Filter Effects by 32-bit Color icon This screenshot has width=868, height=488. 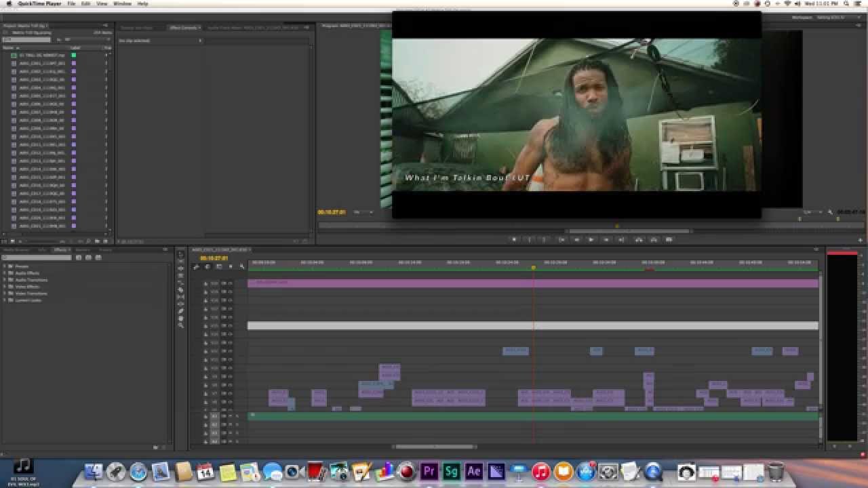(x=88, y=258)
